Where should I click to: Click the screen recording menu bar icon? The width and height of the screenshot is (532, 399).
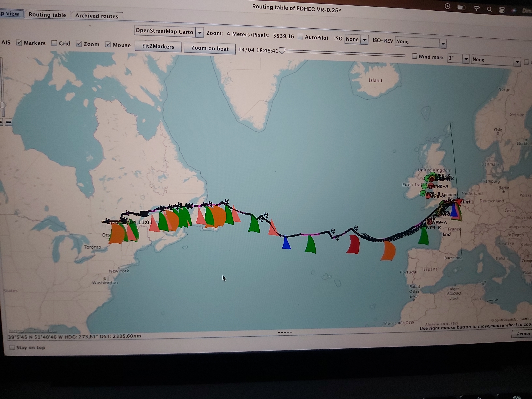click(x=447, y=6)
